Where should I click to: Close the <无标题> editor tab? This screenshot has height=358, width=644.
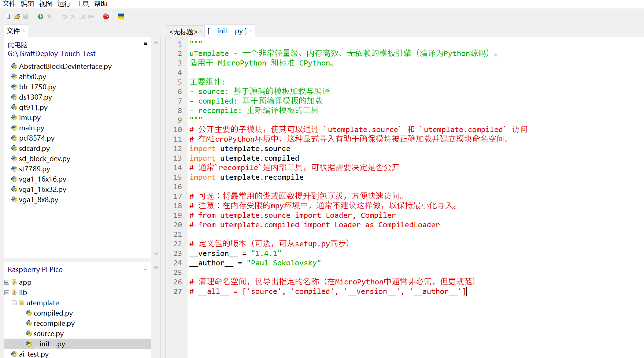click(201, 32)
